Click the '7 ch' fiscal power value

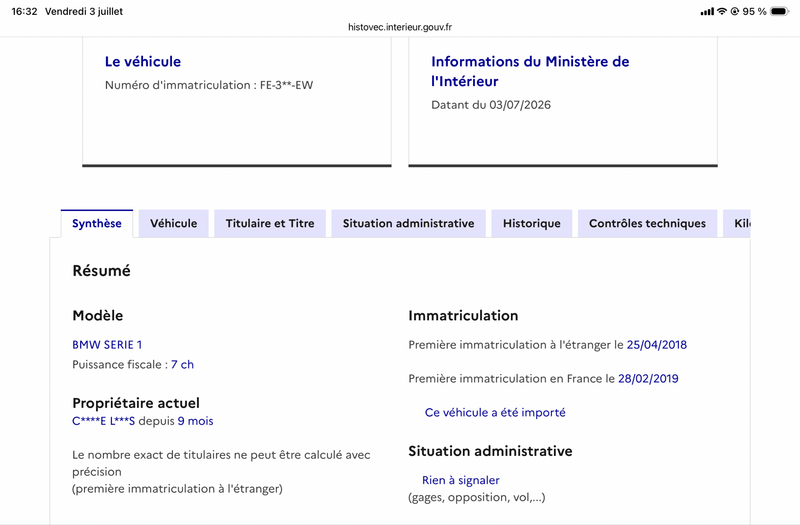pyautogui.click(x=183, y=365)
